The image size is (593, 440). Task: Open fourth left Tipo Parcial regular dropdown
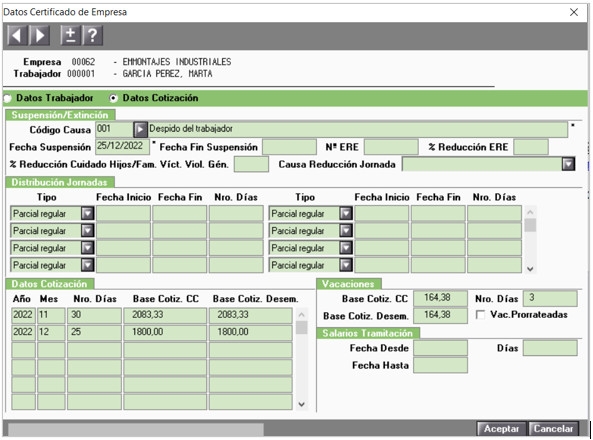pyautogui.click(x=87, y=265)
